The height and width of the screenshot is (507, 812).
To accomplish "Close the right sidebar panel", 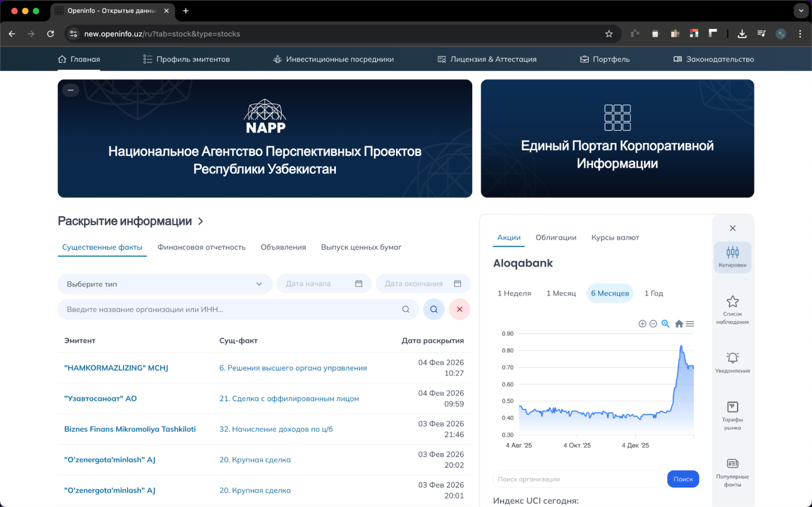I will pos(732,228).
